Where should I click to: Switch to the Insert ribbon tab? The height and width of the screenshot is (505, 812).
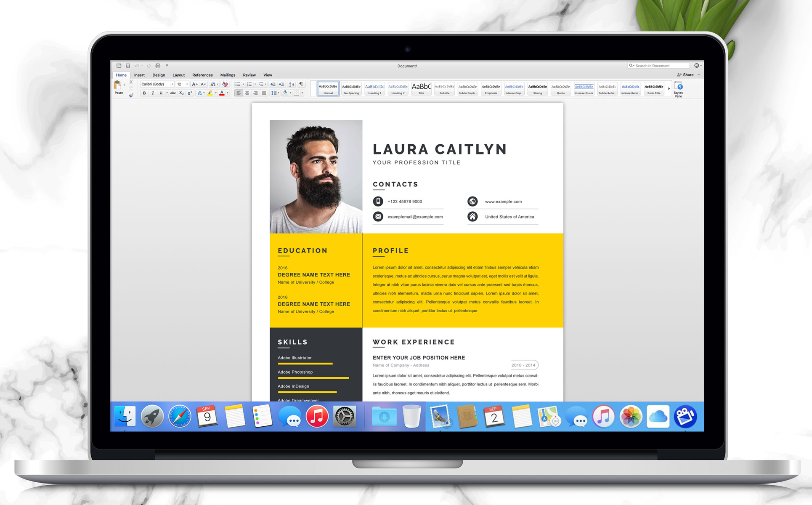pos(139,75)
